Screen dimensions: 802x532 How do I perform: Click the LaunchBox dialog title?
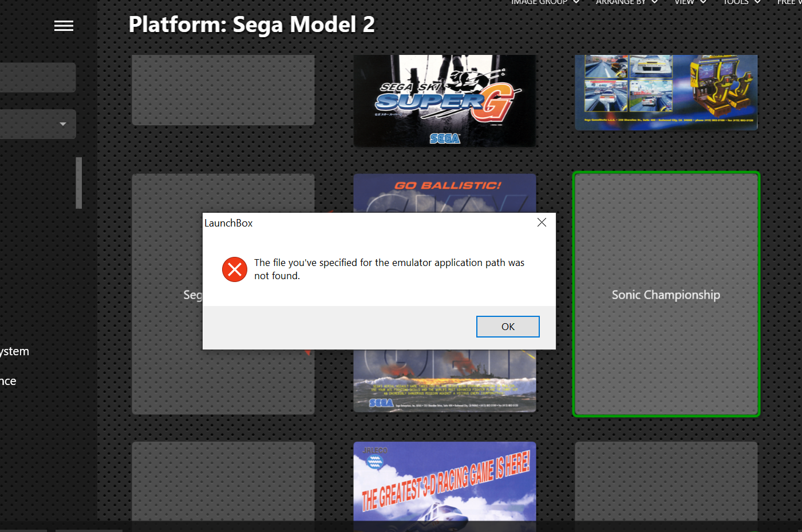(x=228, y=223)
